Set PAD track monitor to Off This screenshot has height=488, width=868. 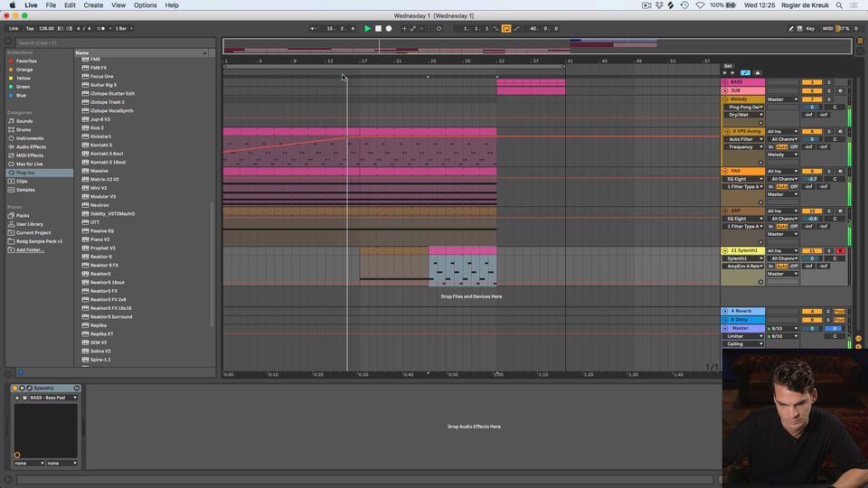(794, 186)
